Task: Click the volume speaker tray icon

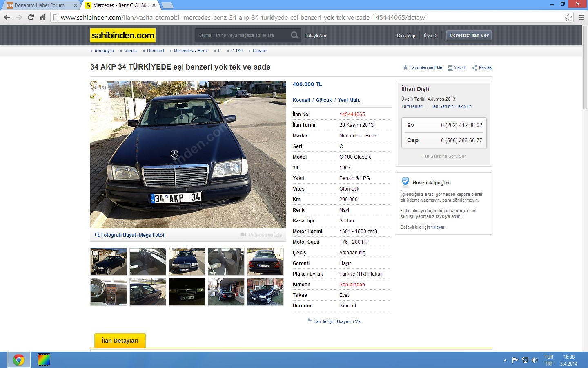Action: (x=535, y=360)
